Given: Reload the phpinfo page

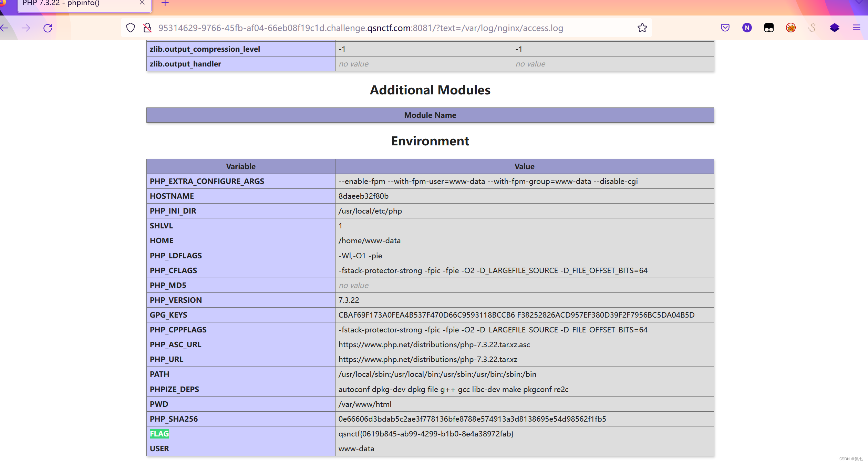Looking at the screenshot, I should click(x=48, y=28).
